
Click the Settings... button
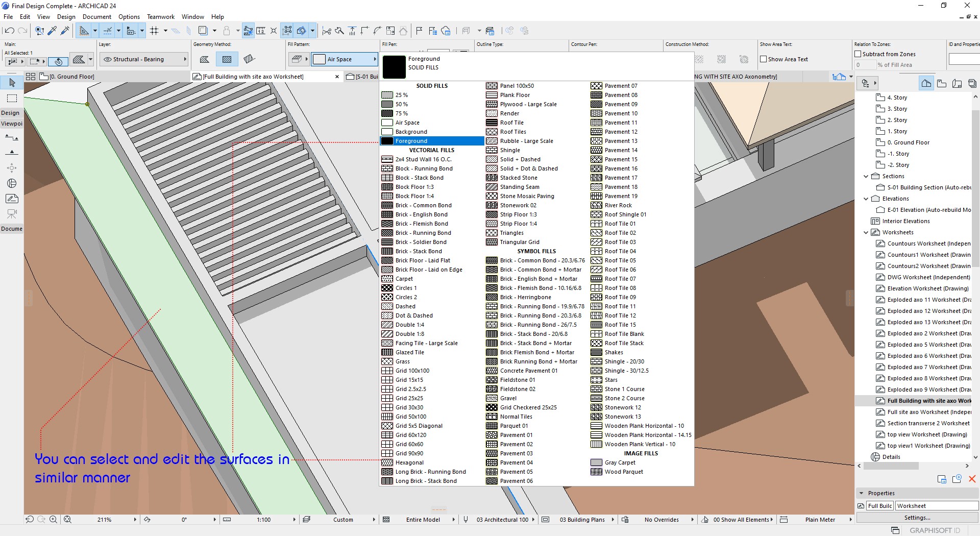click(917, 518)
